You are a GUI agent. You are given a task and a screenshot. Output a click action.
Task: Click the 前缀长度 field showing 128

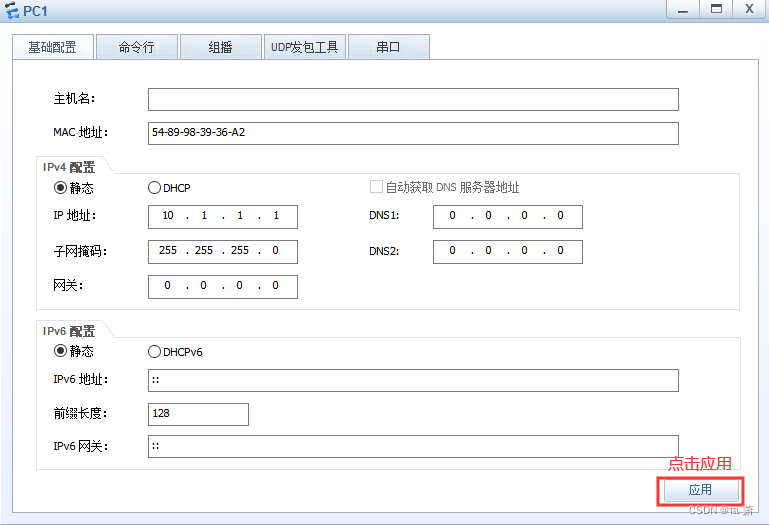[x=198, y=415]
